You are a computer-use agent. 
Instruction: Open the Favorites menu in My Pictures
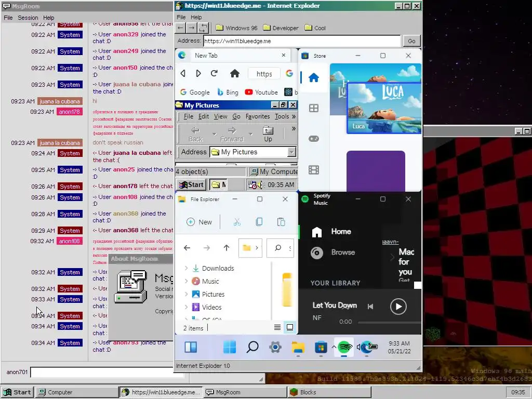258,116
